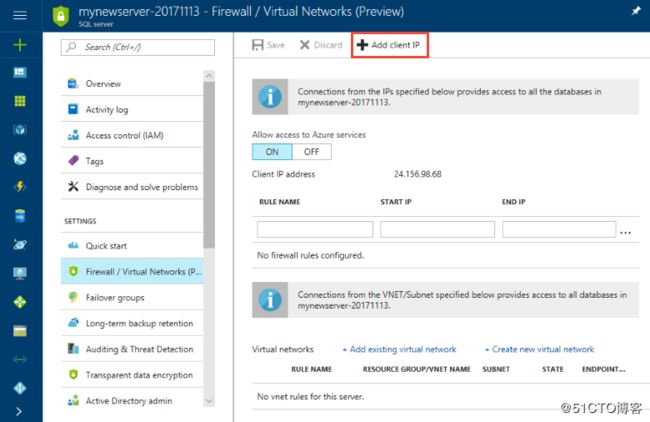The image size is (650, 422).
Task: Open Long-term backup retention item
Action: click(x=132, y=323)
